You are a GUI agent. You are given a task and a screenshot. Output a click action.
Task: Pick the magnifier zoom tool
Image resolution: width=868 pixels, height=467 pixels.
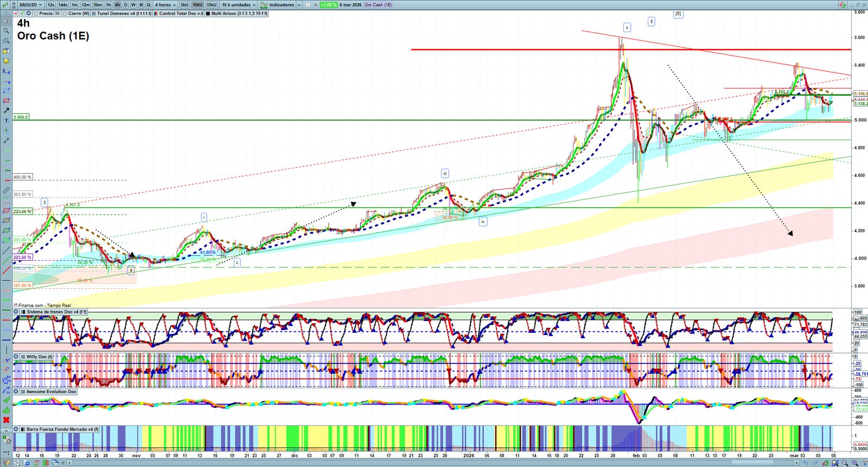tap(6, 31)
